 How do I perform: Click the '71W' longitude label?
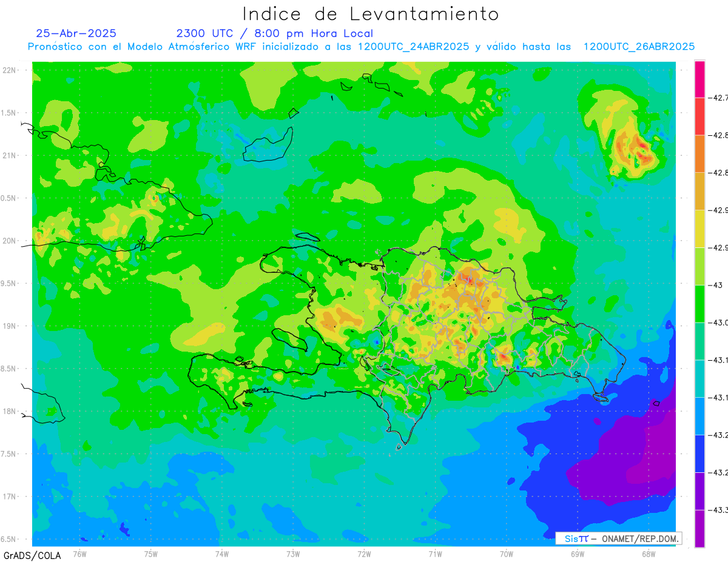pyautogui.click(x=435, y=554)
